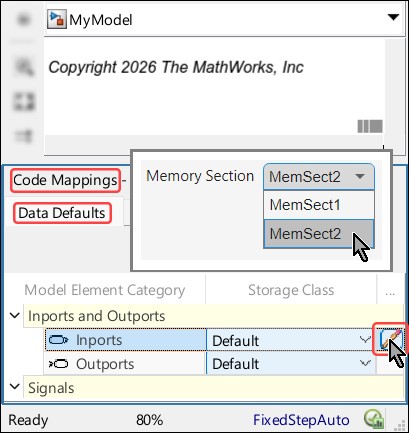Click the Outports port icon

(59, 364)
